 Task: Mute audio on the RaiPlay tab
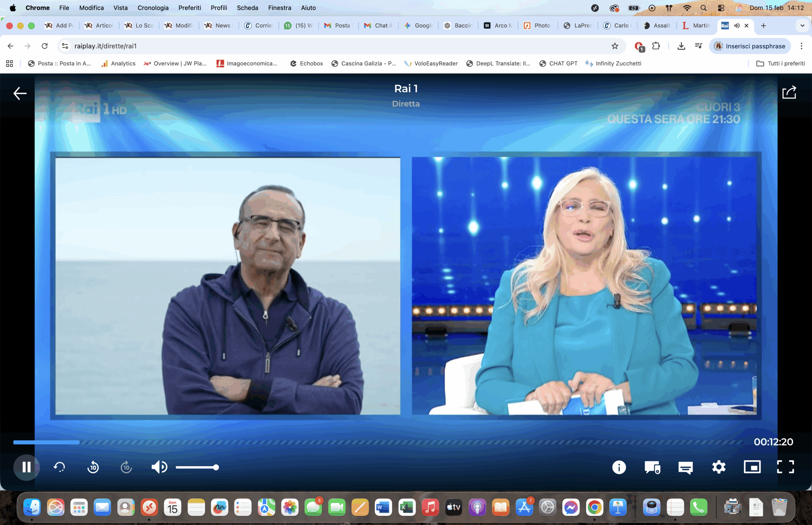click(x=737, y=26)
